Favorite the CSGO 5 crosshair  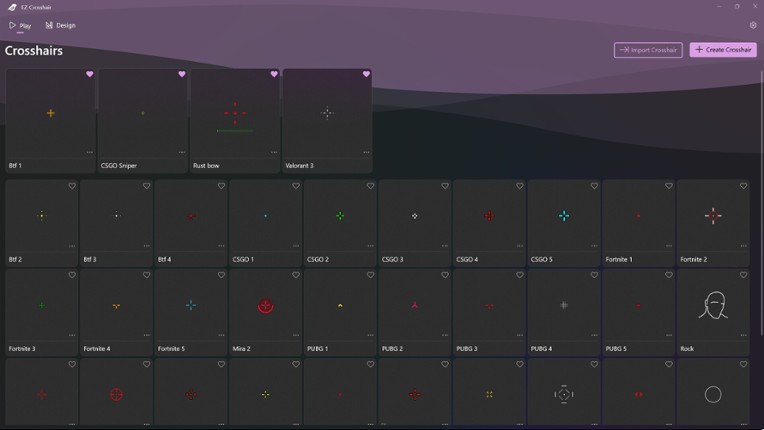tap(594, 186)
